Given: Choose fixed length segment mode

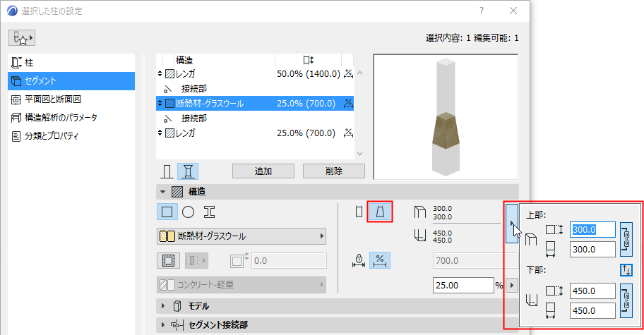Looking at the screenshot, I should [x=359, y=260].
